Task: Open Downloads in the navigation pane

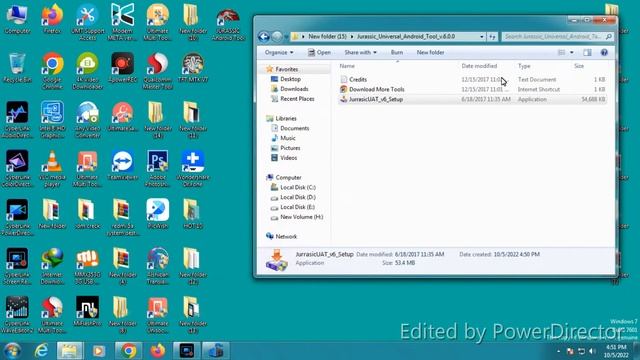Action: point(294,89)
